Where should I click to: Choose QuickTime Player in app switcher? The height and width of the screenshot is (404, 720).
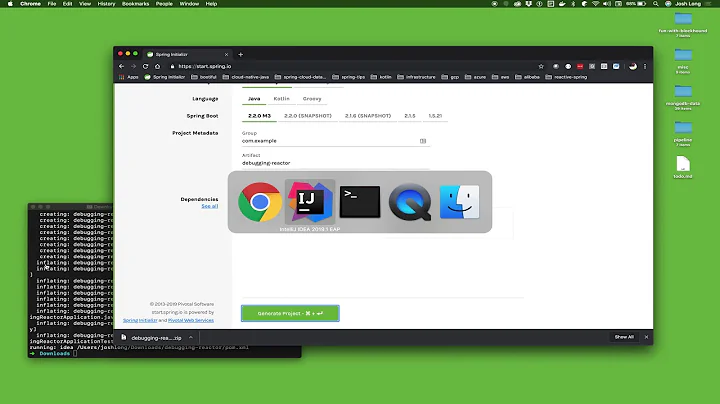tap(409, 202)
